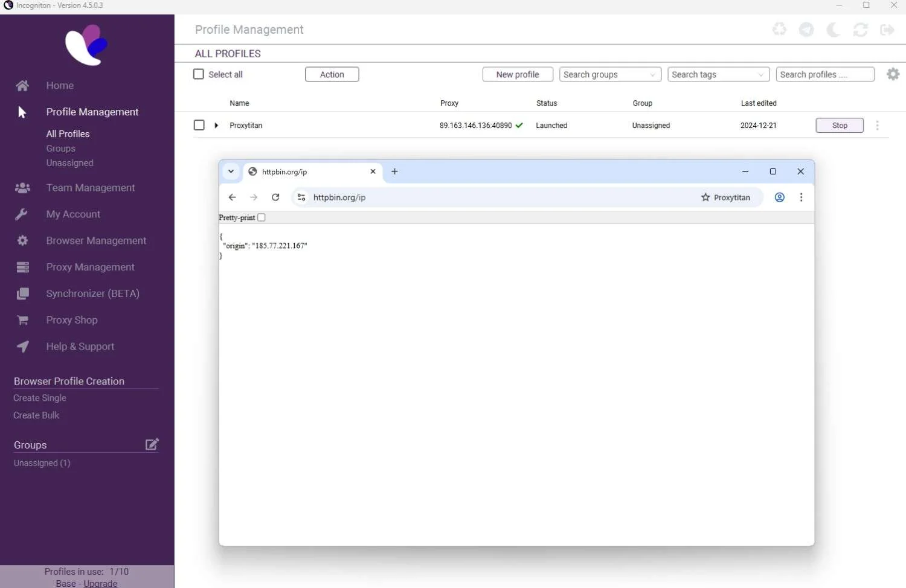Viewport: 906px width, 588px height.
Task: Click the Last edited column header
Action: coord(759,103)
